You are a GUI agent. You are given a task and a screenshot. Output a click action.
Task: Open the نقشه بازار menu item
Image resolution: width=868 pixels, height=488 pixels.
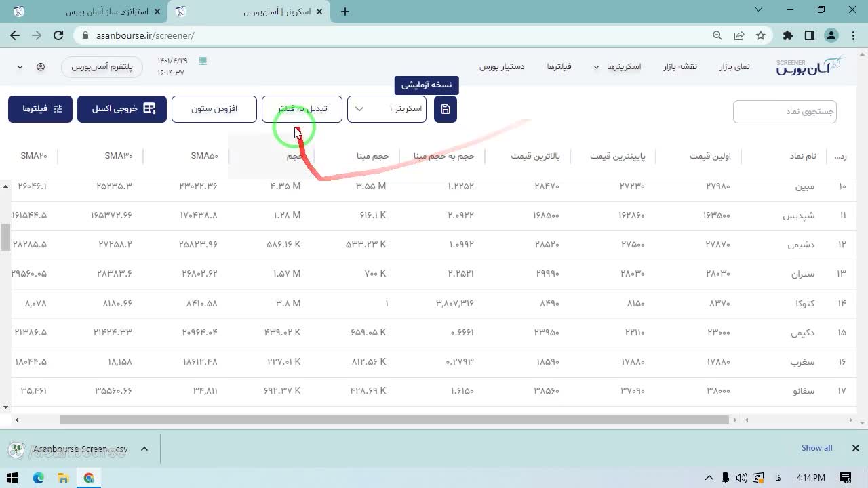(680, 66)
